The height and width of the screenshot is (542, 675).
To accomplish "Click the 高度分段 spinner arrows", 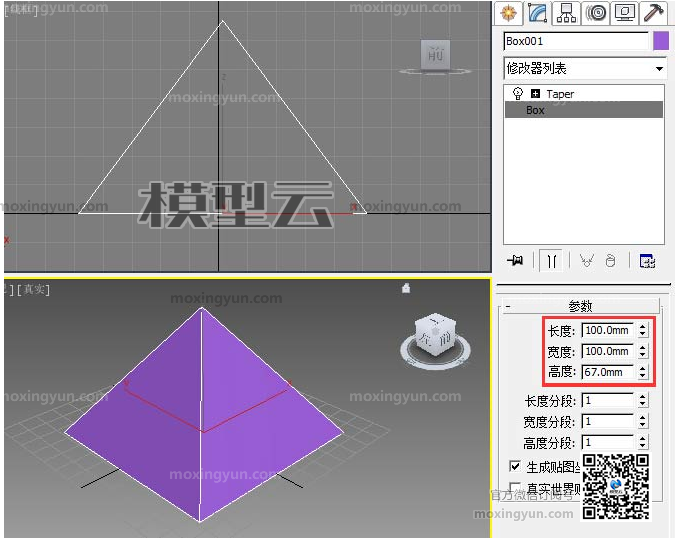I will pos(643,442).
